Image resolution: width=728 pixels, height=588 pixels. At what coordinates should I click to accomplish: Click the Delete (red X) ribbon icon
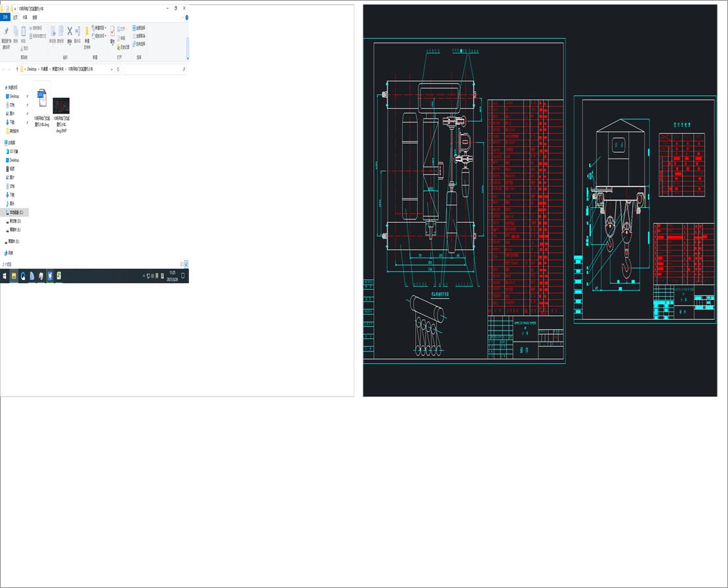[69, 31]
